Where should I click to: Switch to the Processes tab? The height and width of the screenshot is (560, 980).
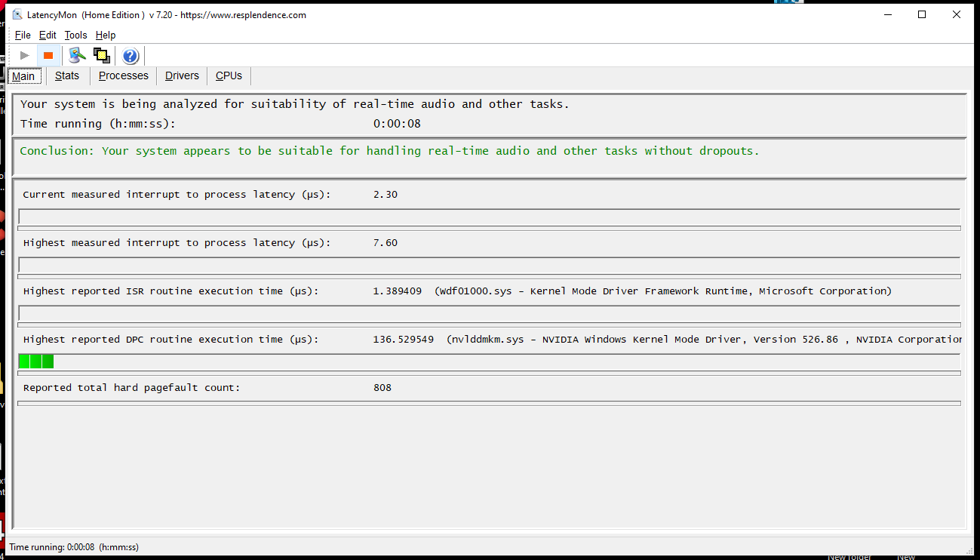124,75
